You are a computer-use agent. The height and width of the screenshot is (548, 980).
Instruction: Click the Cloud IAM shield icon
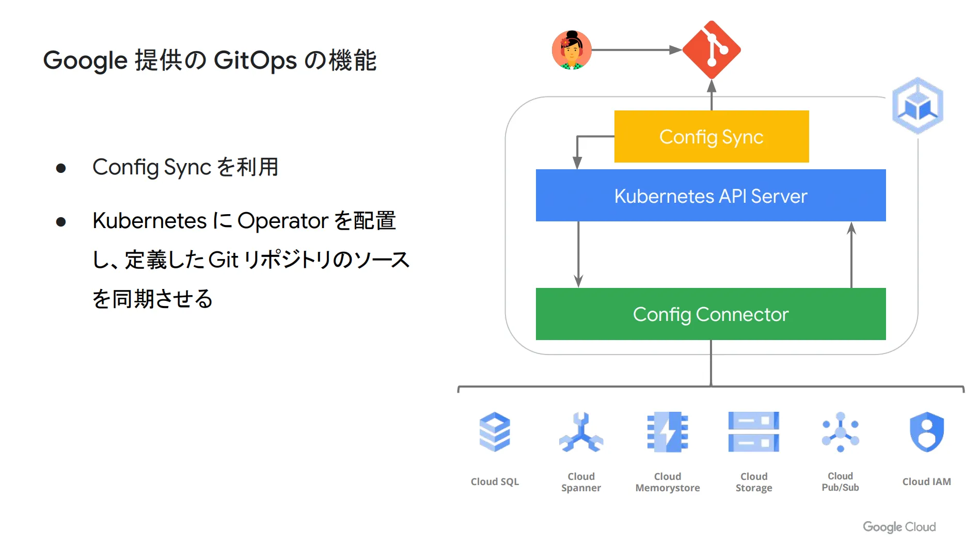tap(927, 432)
